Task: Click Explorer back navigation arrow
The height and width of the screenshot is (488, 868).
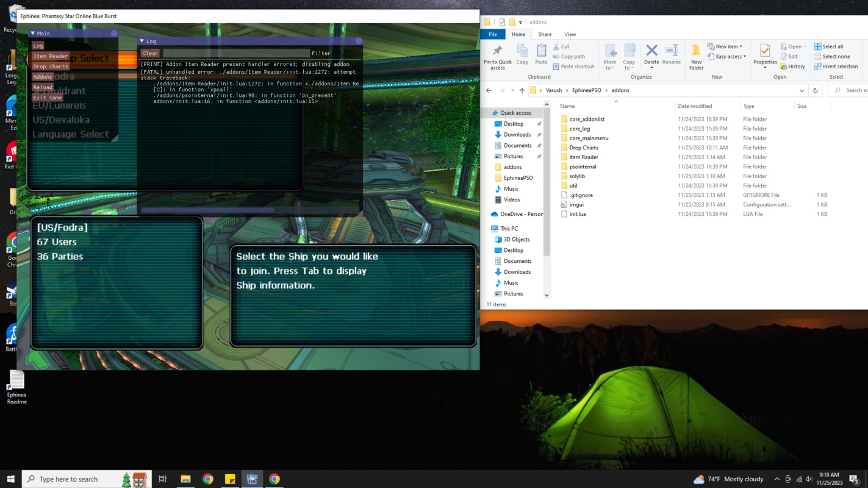Action: click(489, 90)
